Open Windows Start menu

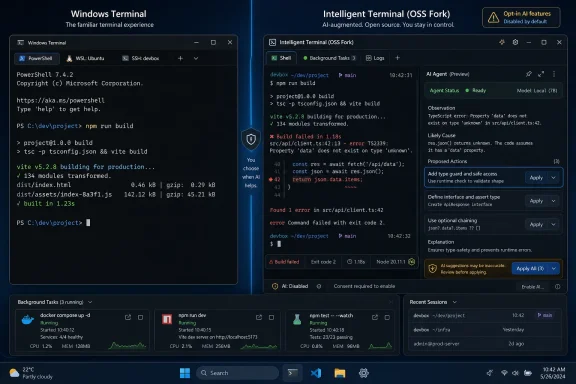185,373
